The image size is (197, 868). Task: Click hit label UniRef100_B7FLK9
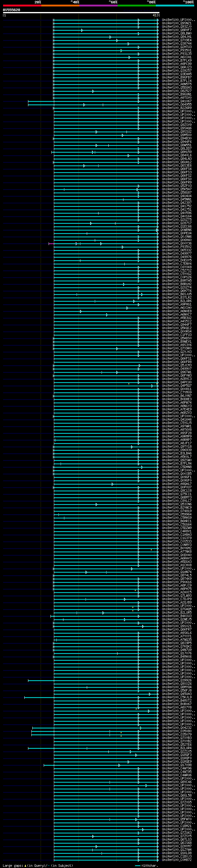point(177,60)
